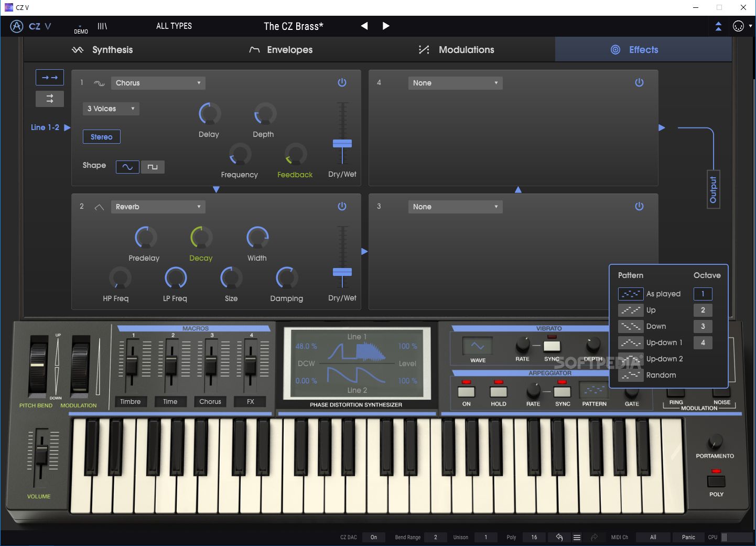Image resolution: width=756 pixels, height=546 pixels.
Task: Choose square wave chorus shape
Action: tap(153, 167)
